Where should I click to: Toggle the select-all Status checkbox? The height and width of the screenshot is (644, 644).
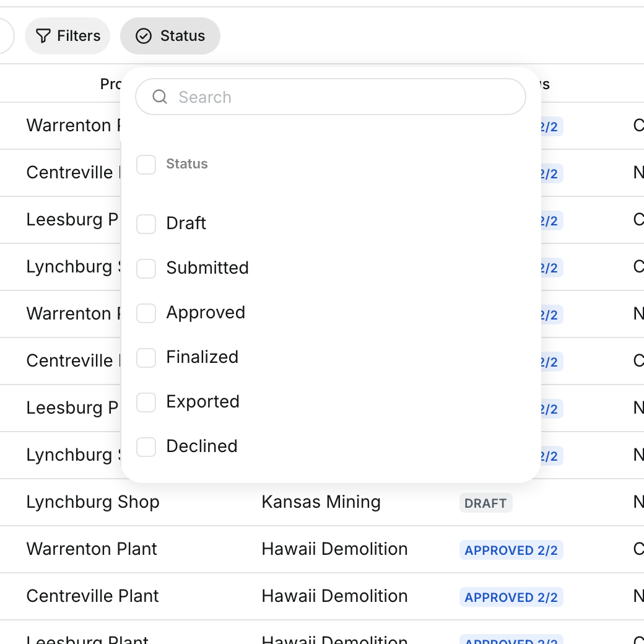[146, 164]
